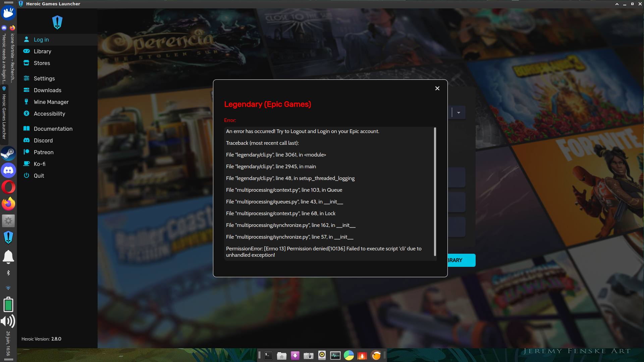Click the Ko-fi cup icon

(x=26, y=164)
